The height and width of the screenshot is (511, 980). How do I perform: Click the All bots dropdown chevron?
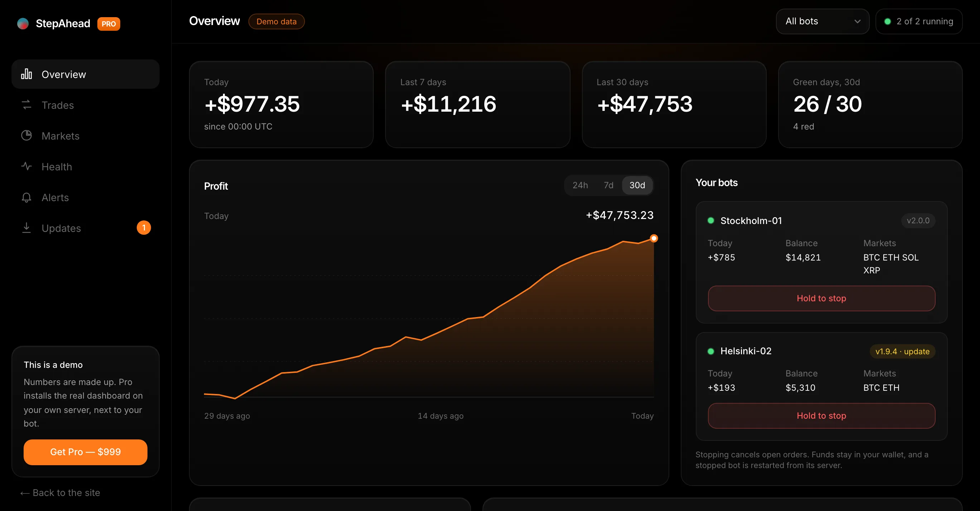857,22
